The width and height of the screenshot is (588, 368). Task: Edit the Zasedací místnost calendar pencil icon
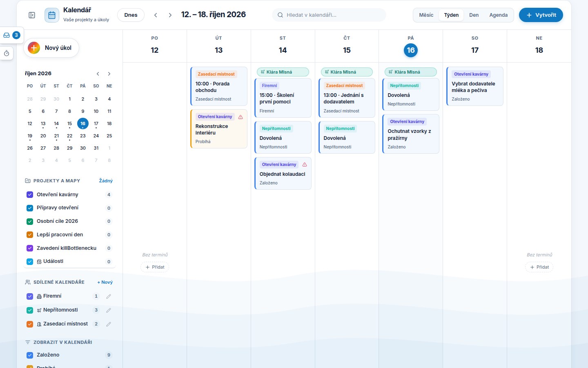pyautogui.click(x=109, y=324)
